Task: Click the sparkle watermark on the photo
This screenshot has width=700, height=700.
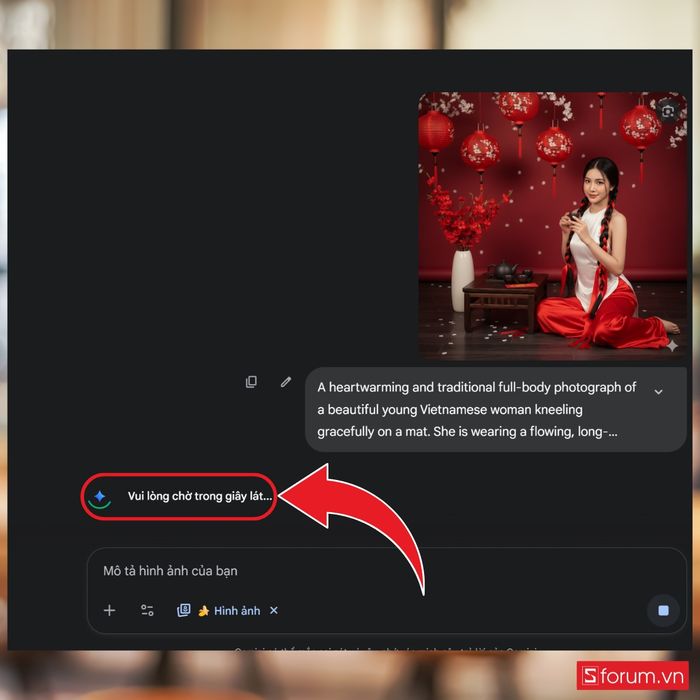Action: pos(672,345)
